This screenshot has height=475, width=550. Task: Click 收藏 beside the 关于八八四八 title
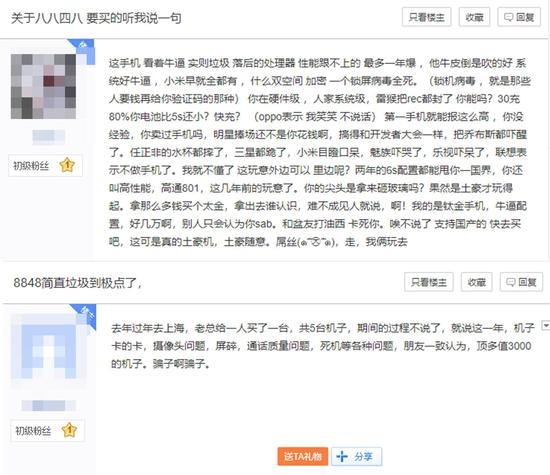pyautogui.click(x=474, y=17)
